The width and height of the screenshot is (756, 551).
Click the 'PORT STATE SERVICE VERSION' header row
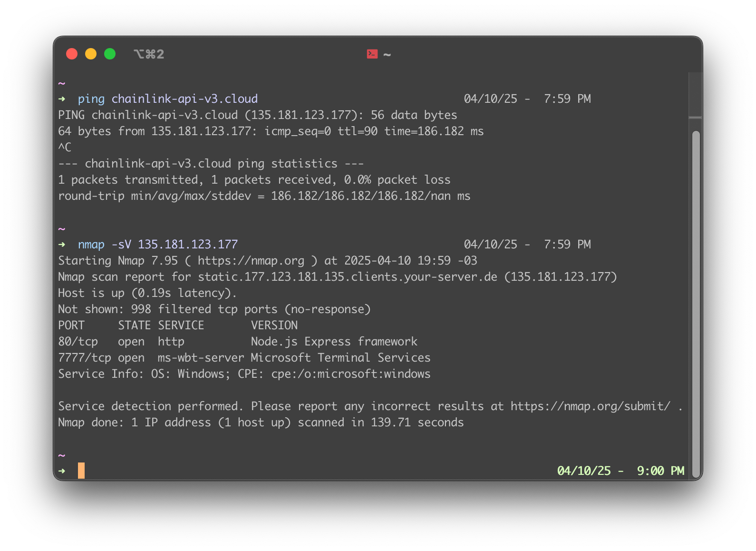(x=178, y=325)
